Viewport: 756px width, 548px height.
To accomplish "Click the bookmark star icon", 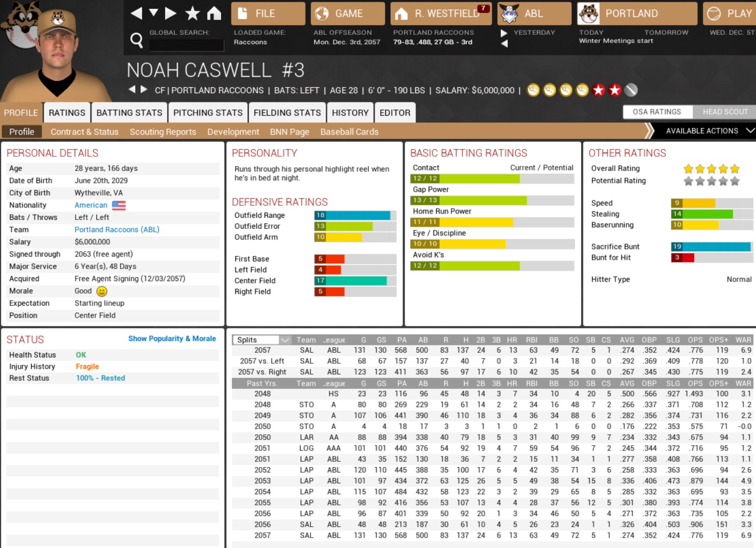I will tap(192, 14).
